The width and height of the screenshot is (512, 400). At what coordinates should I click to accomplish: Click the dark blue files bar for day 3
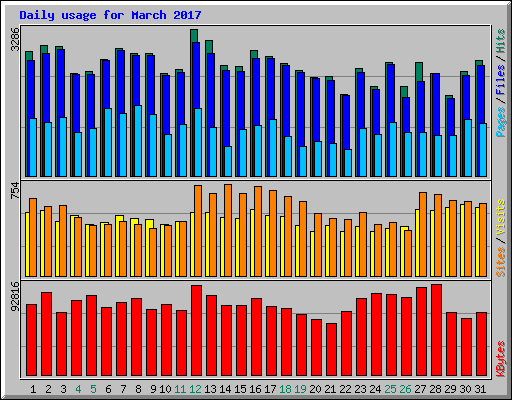coord(61,83)
